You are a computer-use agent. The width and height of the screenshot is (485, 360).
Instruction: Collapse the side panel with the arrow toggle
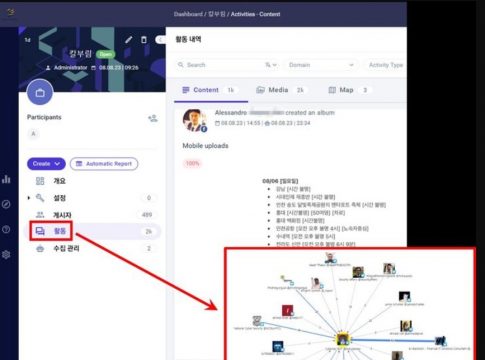(x=160, y=40)
